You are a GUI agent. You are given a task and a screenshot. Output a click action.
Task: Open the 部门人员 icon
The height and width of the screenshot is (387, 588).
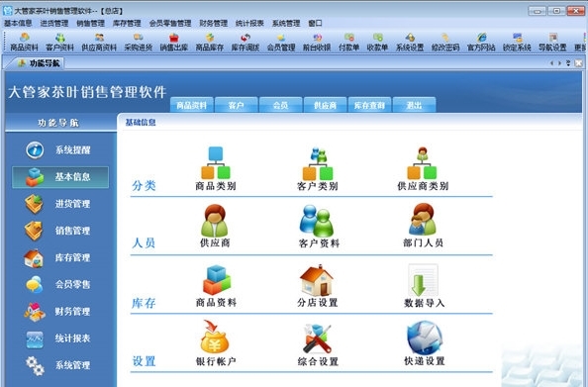pos(423,226)
